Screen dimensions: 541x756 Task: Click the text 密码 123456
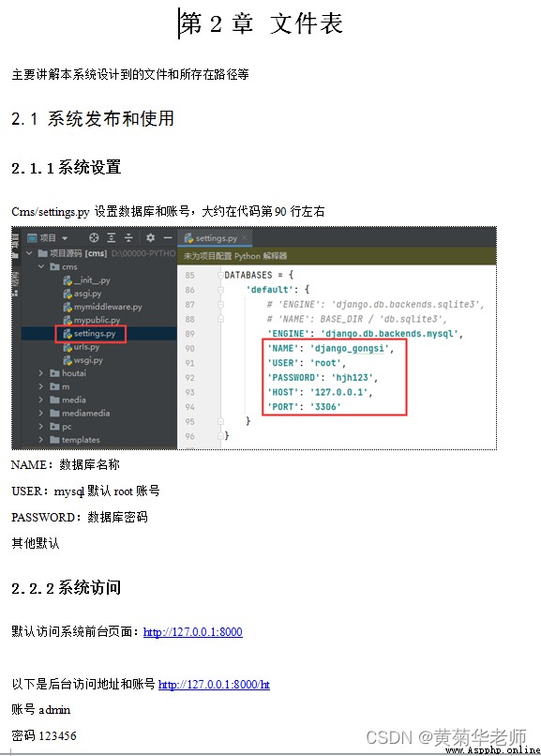(x=44, y=736)
